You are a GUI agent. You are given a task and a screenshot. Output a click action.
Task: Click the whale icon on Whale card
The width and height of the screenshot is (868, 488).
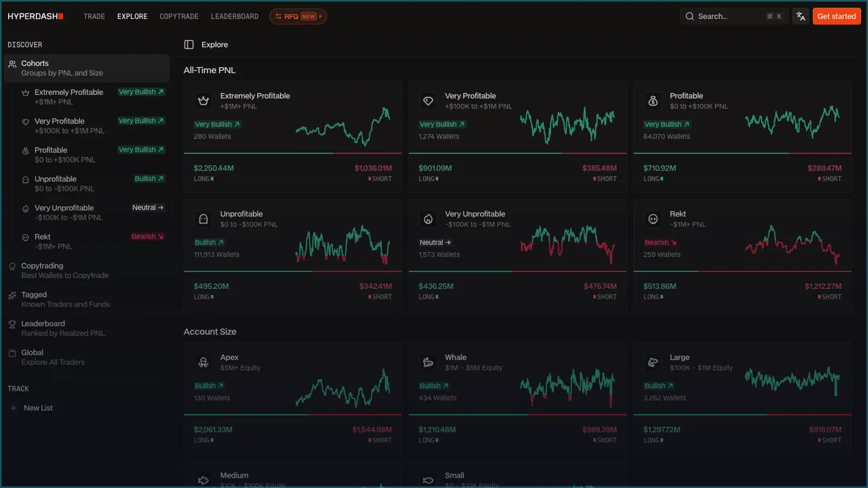click(x=428, y=362)
